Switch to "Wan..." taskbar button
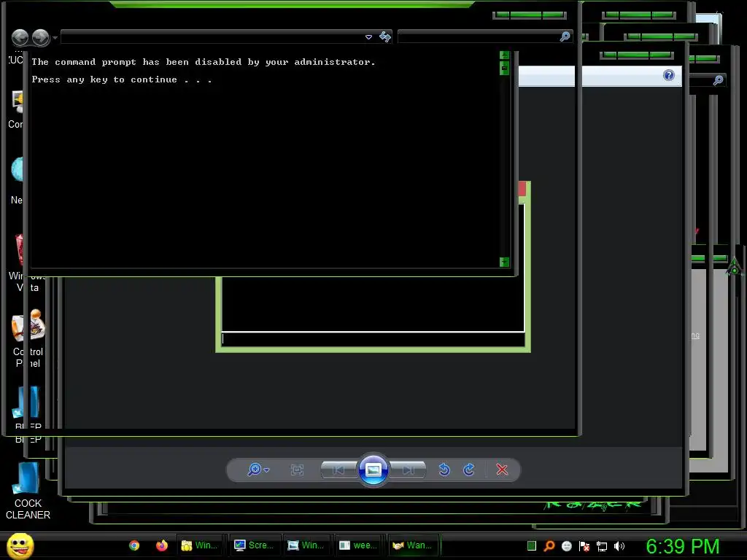The image size is (747, 560). pos(412,545)
